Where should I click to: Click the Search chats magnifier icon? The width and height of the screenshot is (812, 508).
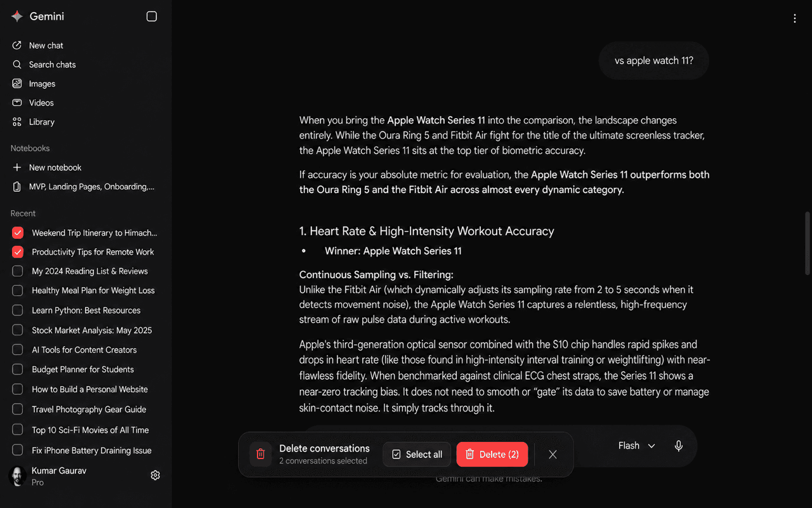(17, 65)
